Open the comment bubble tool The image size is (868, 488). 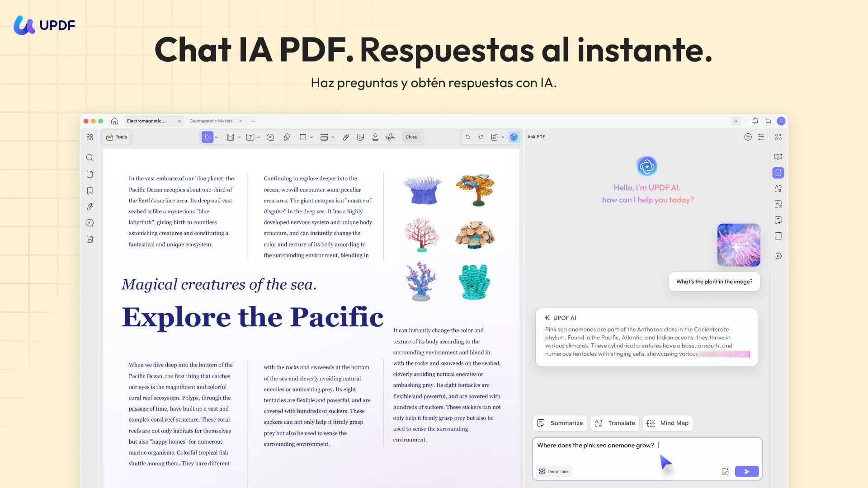coord(270,137)
